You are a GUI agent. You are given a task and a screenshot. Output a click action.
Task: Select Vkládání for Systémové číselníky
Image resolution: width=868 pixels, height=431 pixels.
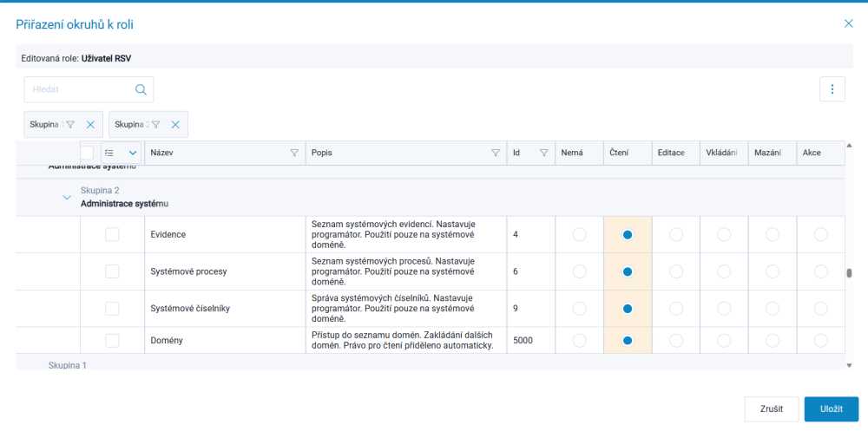click(x=724, y=309)
